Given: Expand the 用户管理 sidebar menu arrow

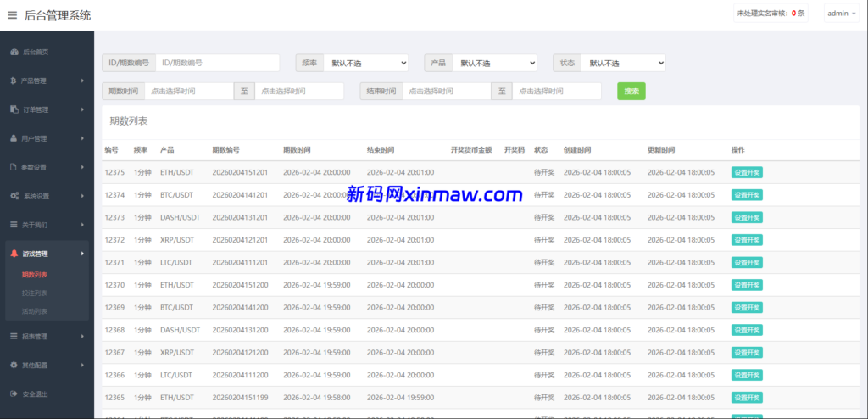Looking at the screenshot, I should pyautogui.click(x=82, y=138).
